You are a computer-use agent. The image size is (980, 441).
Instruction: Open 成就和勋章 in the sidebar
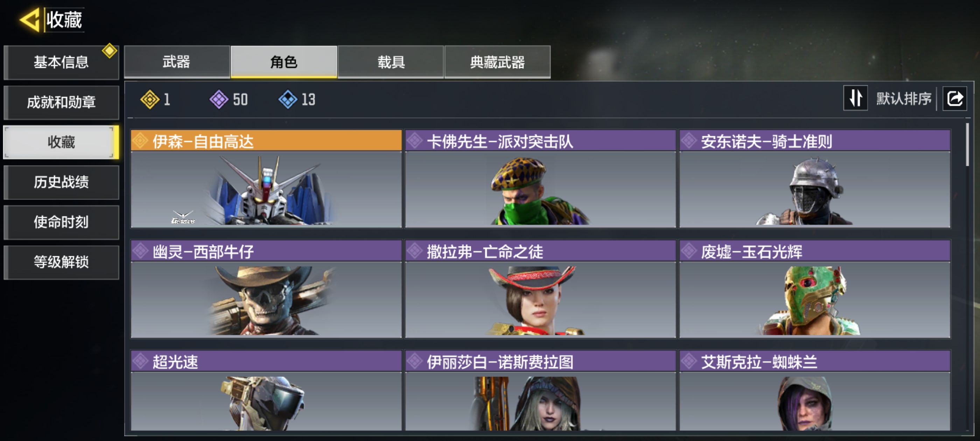tap(61, 102)
